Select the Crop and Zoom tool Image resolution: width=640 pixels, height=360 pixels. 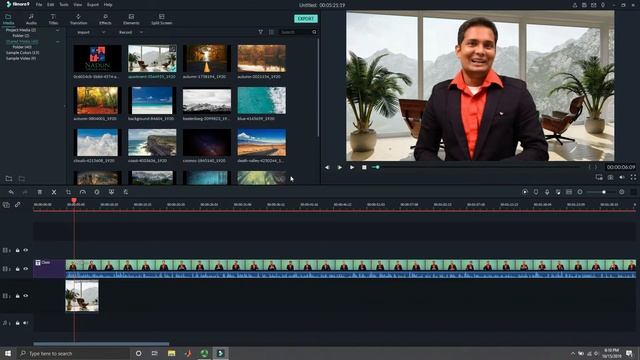pos(68,192)
